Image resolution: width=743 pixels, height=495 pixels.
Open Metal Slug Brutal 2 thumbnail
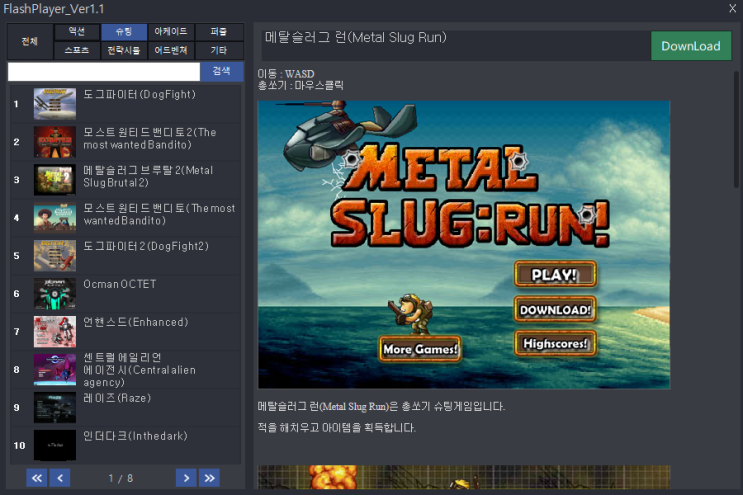tap(55, 180)
